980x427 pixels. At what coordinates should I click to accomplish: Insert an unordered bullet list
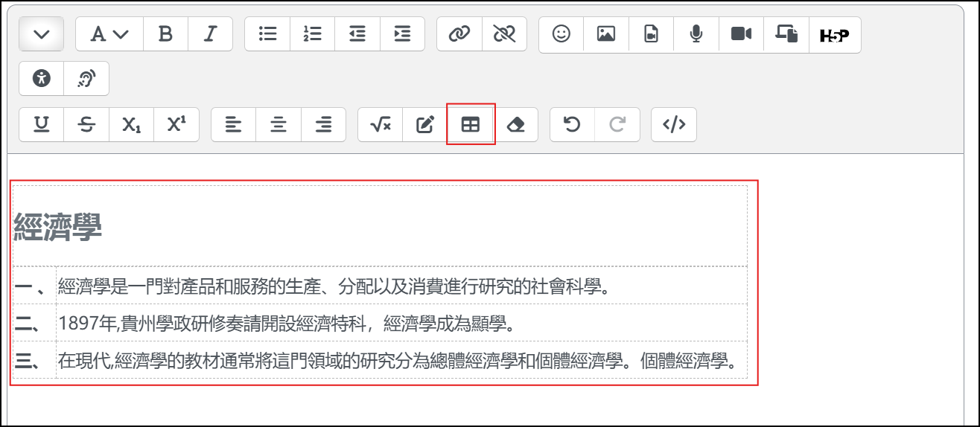(x=267, y=34)
